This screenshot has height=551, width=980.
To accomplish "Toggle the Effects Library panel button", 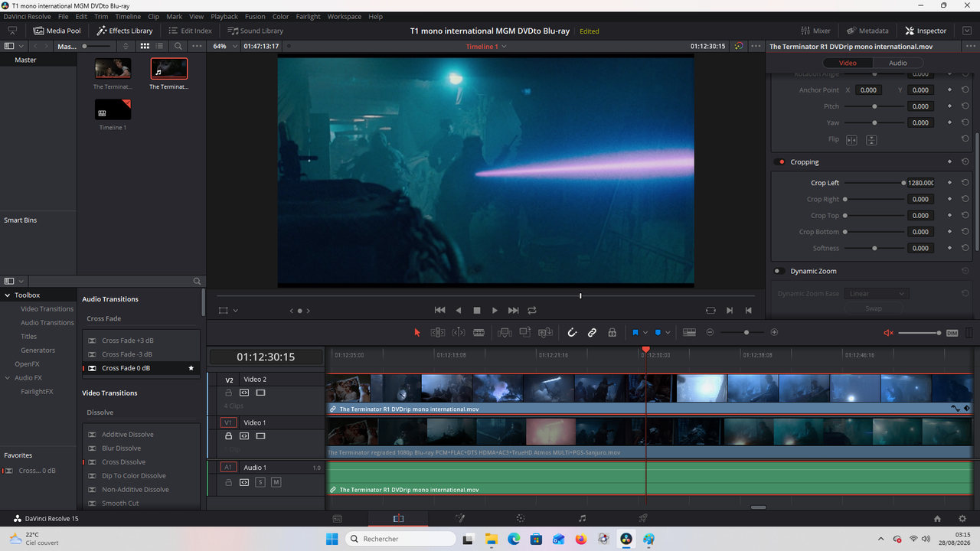I will 124,31.
